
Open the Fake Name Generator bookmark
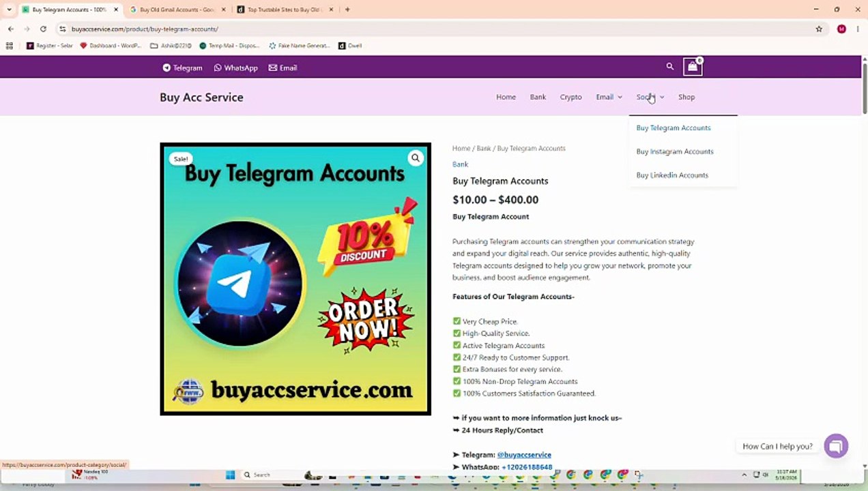[299, 46]
